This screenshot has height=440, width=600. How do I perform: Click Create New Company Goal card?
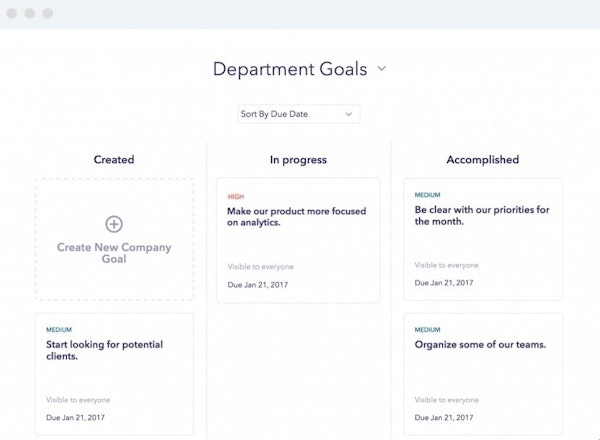(114, 240)
